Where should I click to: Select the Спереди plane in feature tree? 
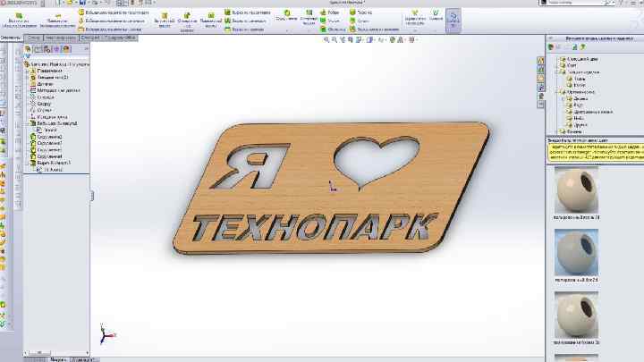click(42, 97)
